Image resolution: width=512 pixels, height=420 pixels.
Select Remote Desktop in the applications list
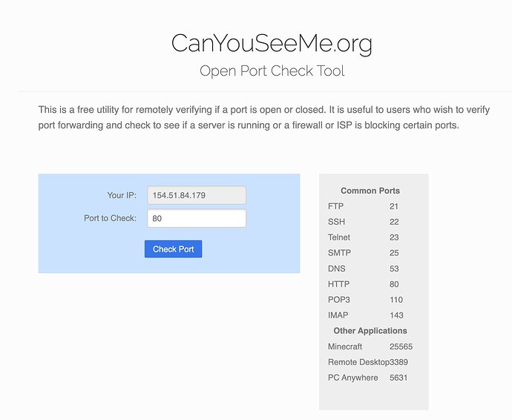tap(358, 362)
